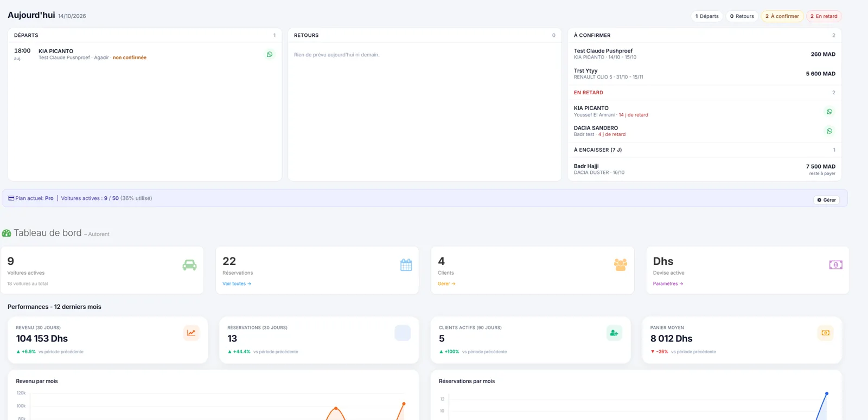Open Paramètres link under Devise active

668,283
